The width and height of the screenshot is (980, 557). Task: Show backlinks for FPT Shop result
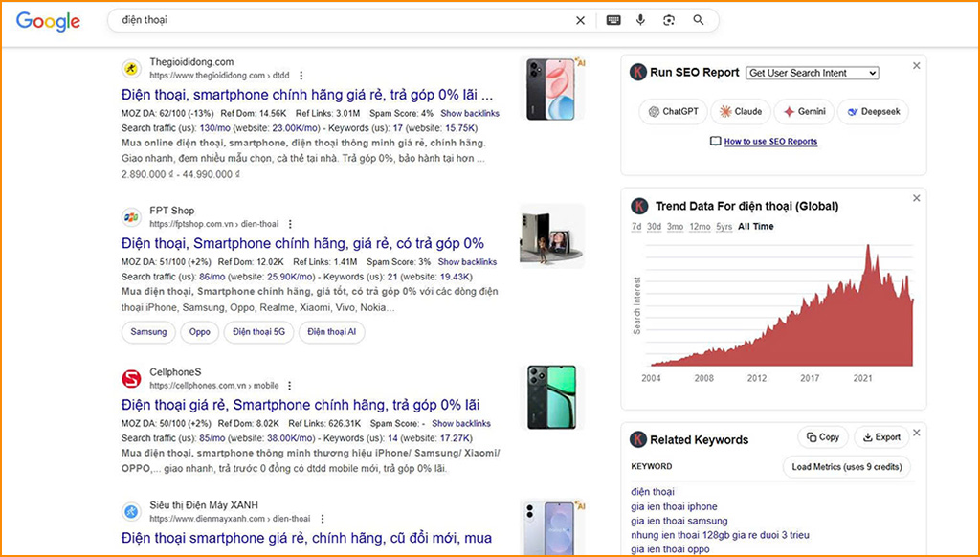click(x=467, y=262)
